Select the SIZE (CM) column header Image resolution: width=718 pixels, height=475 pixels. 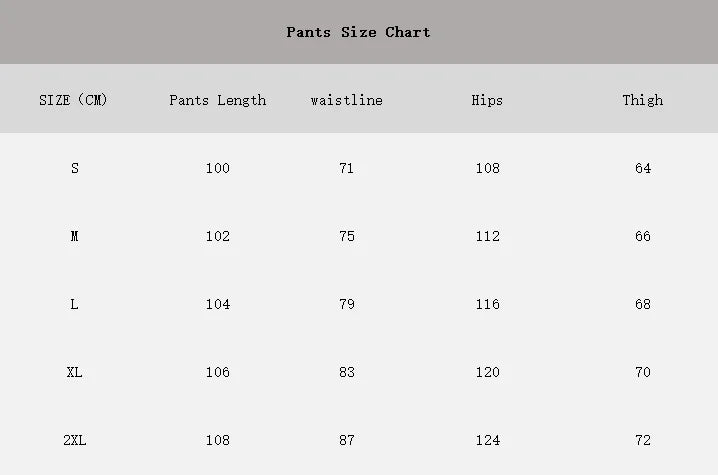[73, 100]
